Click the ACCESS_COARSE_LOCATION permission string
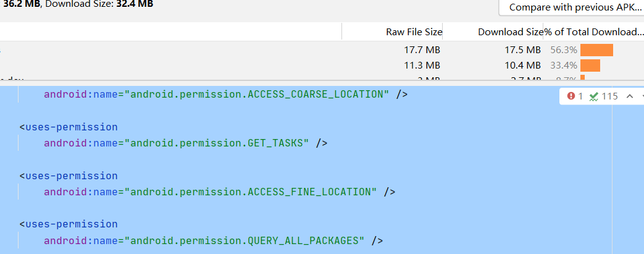This screenshot has width=644, height=254. click(257, 95)
